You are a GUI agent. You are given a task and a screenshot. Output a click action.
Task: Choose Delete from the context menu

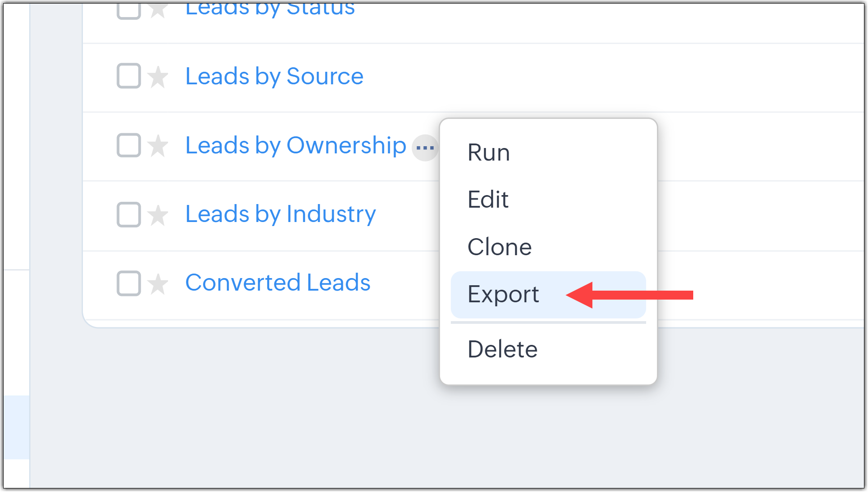pyautogui.click(x=502, y=349)
